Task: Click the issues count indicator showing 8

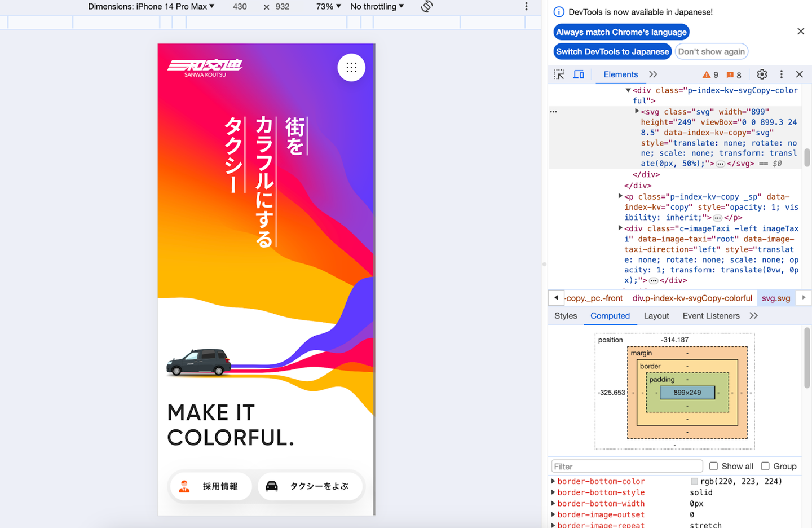Action: point(734,75)
